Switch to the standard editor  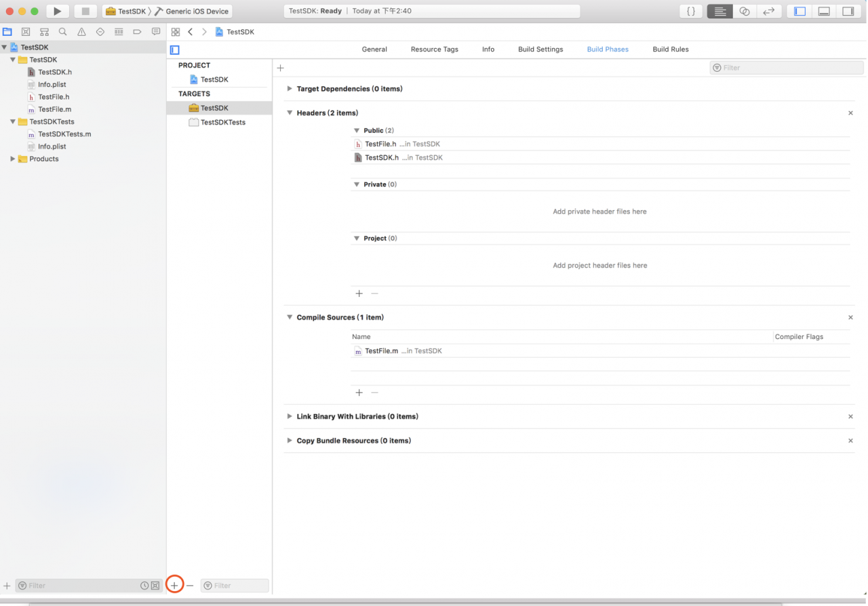click(720, 11)
